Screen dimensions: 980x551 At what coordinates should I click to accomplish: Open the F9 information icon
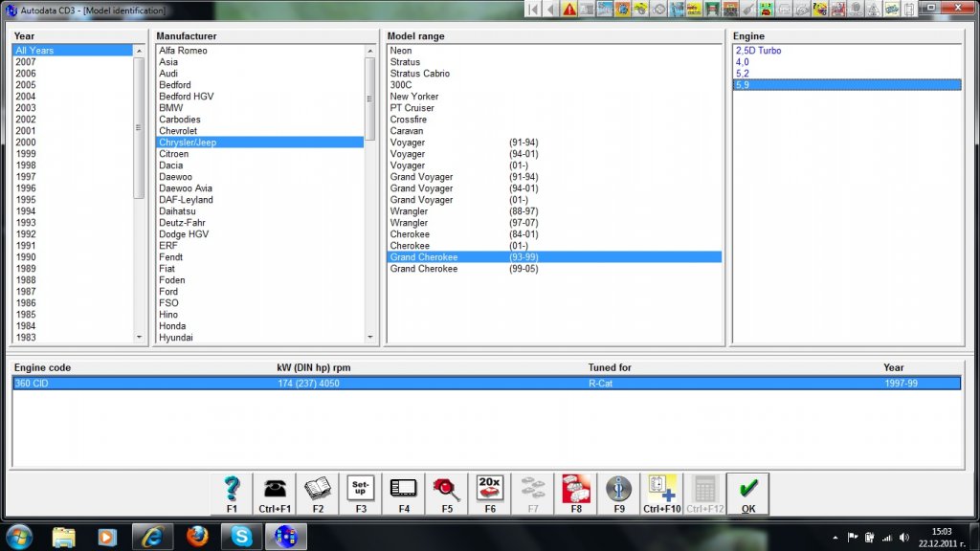point(619,494)
